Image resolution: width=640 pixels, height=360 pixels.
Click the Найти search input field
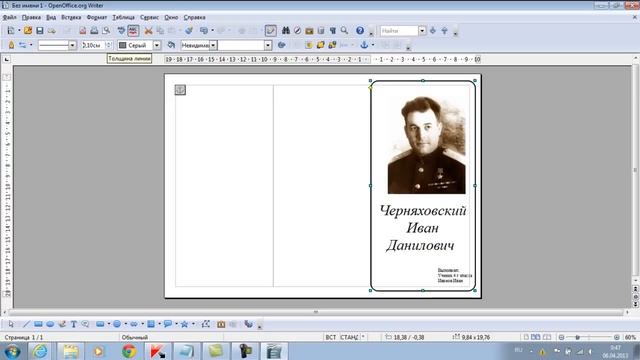pos(399,31)
